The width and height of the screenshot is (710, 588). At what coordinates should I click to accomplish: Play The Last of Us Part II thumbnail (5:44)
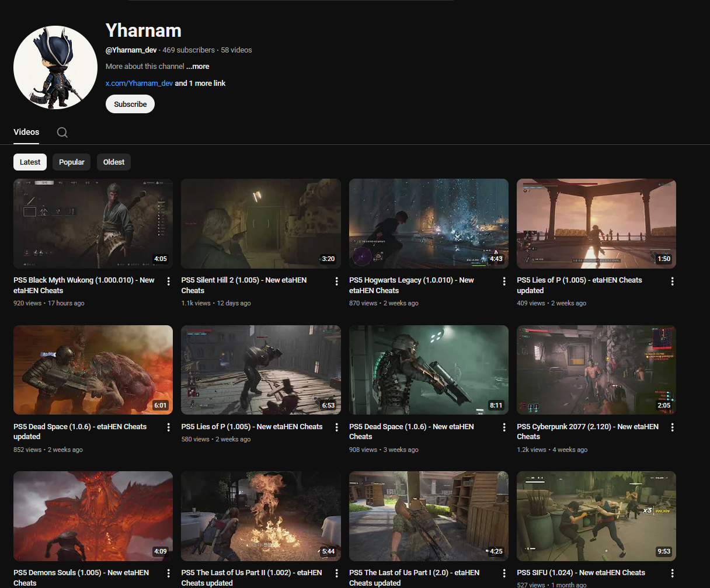pyautogui.click(x=261, y=516)
